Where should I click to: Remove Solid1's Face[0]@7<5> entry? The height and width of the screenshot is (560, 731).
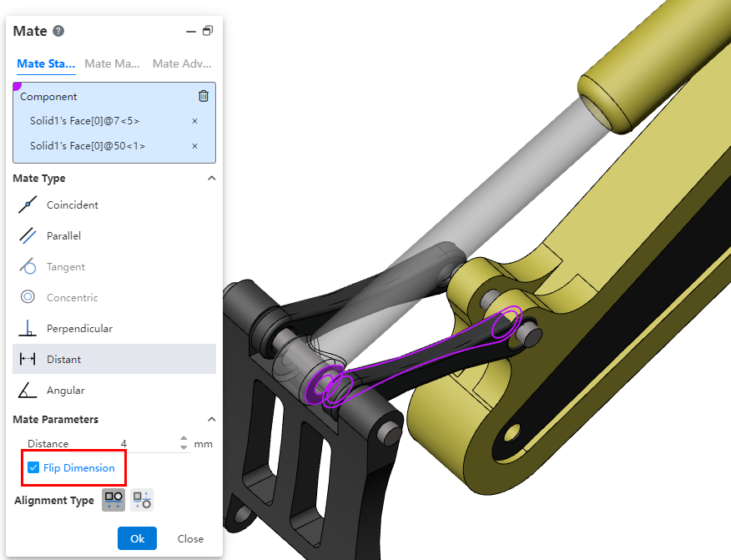coord(195,121)
